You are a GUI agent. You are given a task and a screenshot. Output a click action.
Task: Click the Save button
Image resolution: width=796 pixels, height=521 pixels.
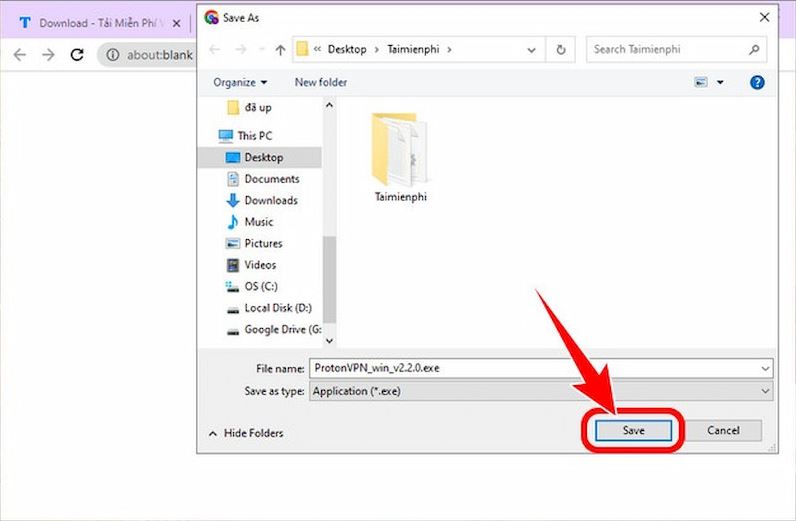tap(634, 430)
